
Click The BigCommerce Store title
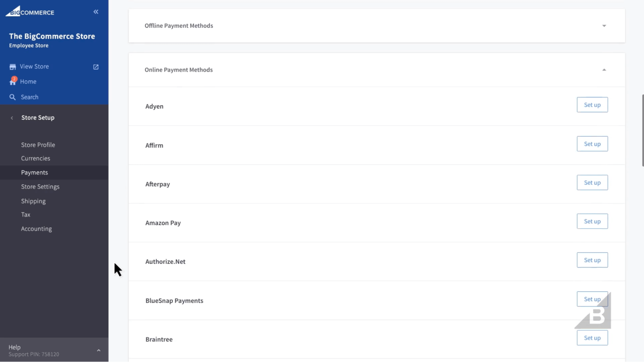point(52,36)
